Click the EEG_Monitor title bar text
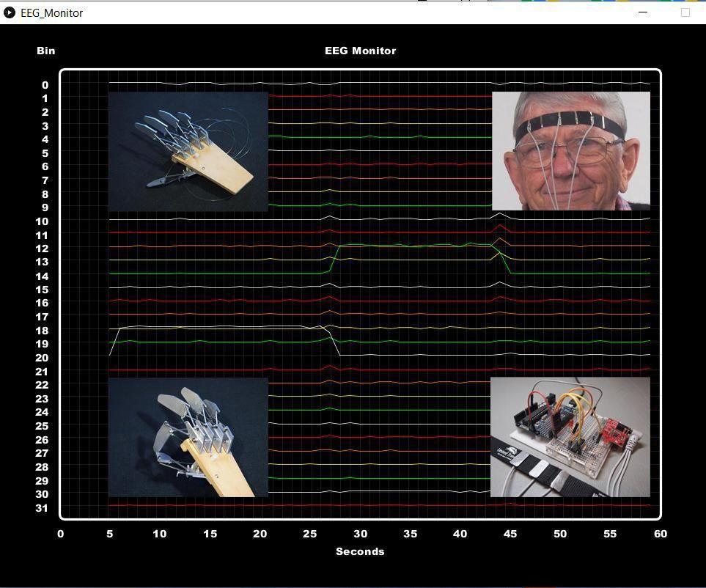The height and width of the screenshot is (588, 706). (51, 12)
